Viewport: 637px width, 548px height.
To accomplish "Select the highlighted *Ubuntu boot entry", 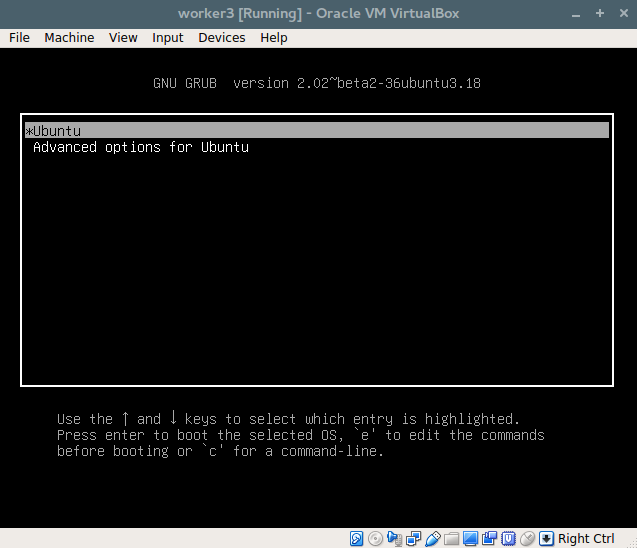I will click(x=317, y=130).
